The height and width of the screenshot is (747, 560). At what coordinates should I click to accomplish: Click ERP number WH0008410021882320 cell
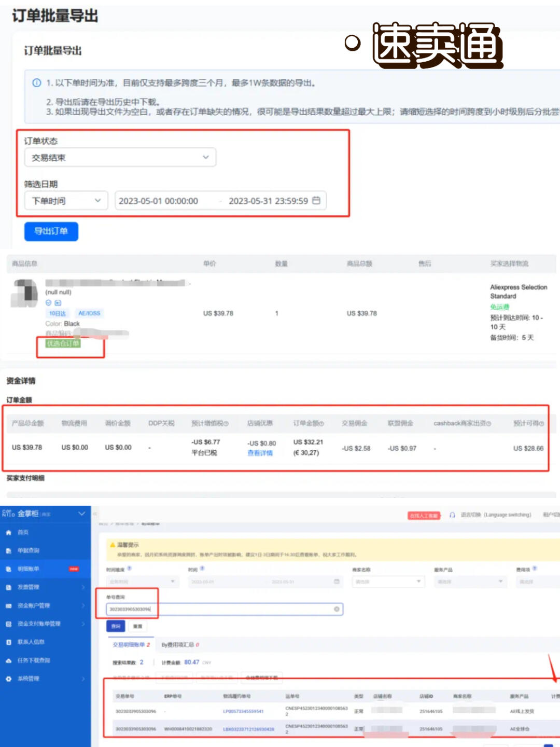pos(188,729)
